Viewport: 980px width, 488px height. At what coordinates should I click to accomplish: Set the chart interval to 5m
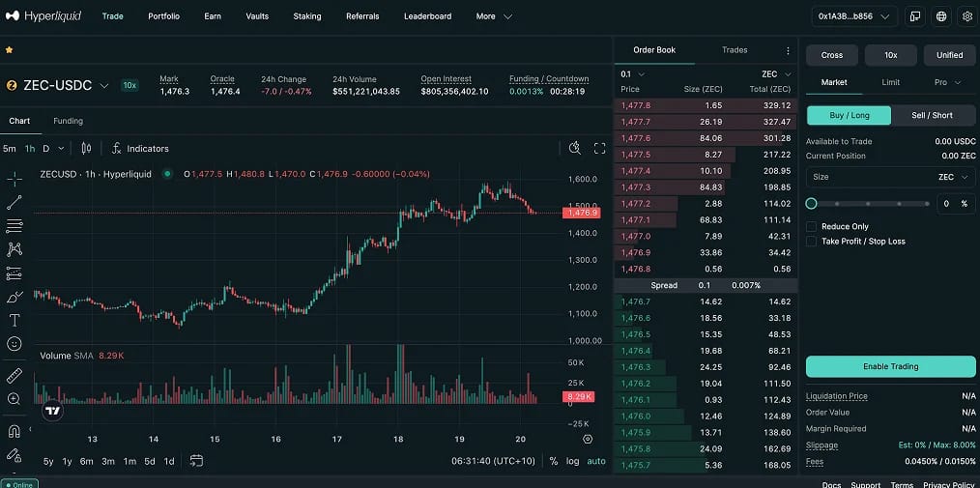point(10,148)
